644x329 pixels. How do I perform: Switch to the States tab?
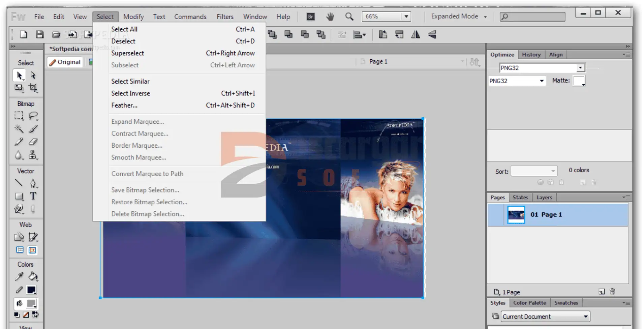520,198
